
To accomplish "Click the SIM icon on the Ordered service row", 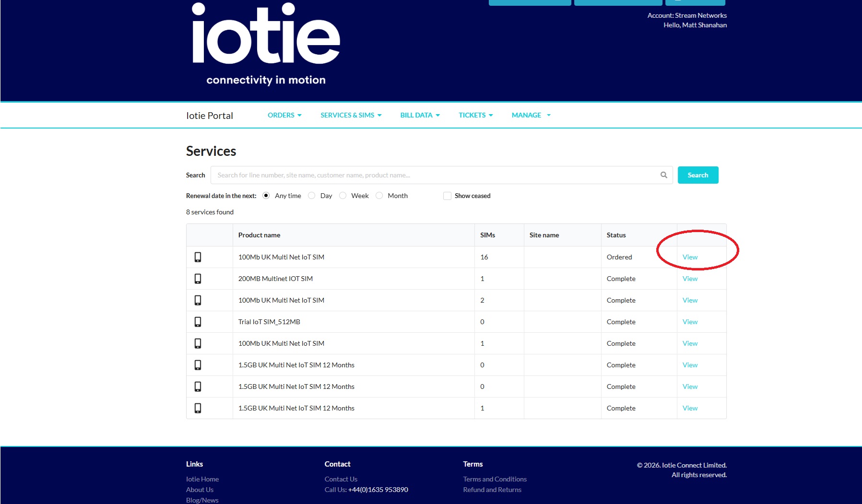I will (x=199, y=257).
